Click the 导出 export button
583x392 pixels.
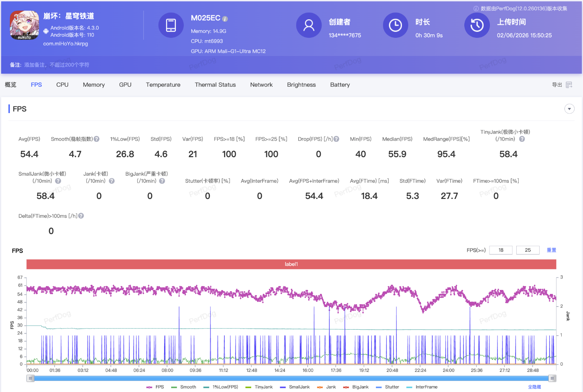click(557, 85)
